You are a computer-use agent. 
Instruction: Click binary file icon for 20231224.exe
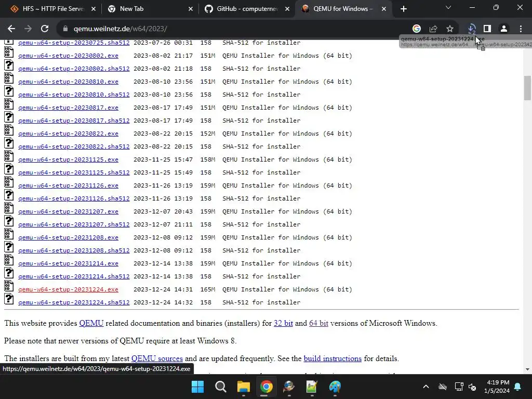click(9, 286)
